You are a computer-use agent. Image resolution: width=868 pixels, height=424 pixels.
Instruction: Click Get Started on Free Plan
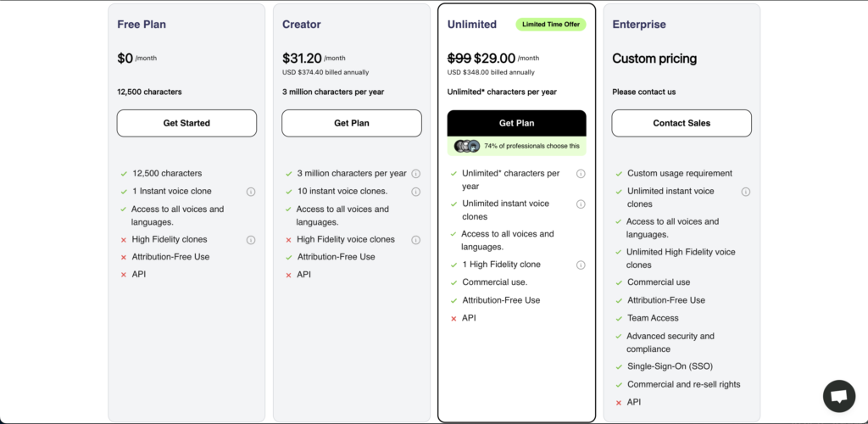pos(186,123)
